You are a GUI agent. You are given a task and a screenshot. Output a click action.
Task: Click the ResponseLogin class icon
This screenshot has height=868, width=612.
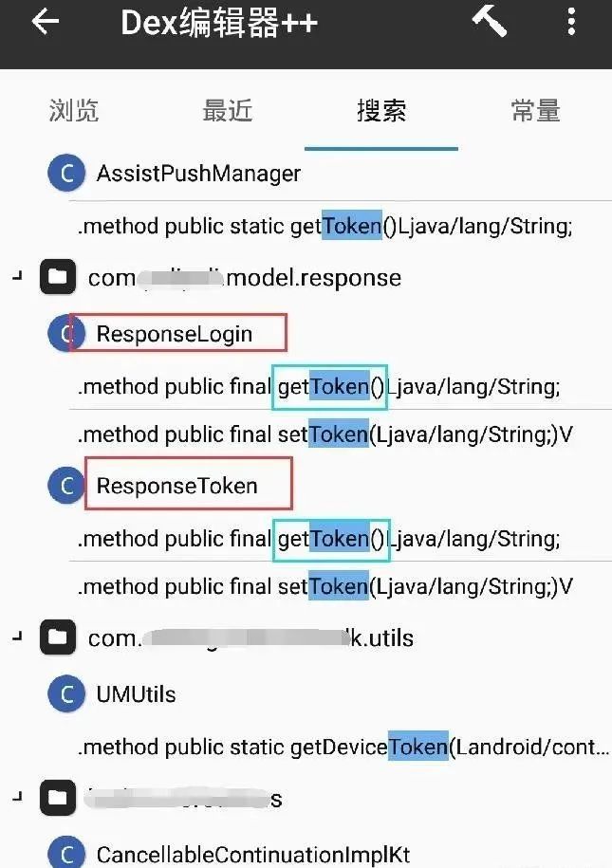tap(66, 333)
